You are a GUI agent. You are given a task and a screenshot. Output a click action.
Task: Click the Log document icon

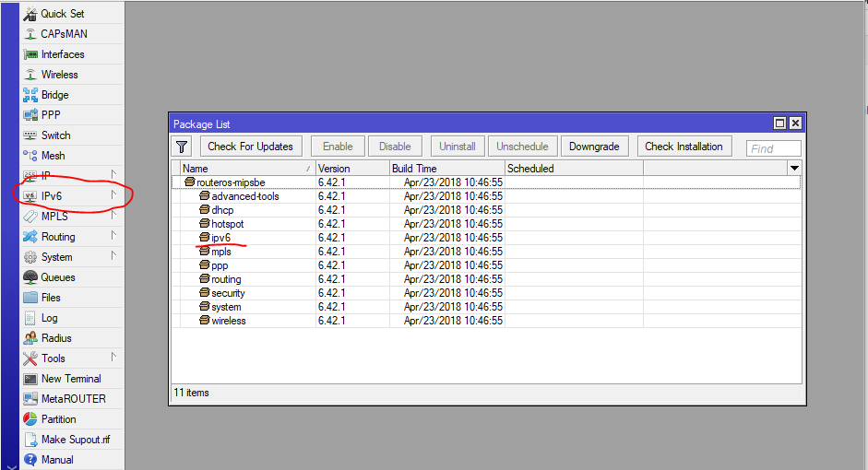(30, 318)
